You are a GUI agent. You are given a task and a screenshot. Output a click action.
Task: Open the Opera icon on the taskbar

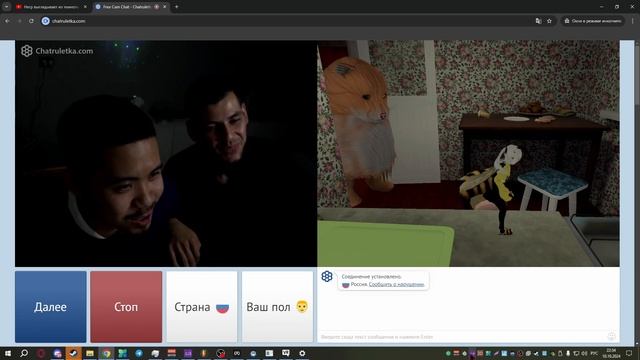[x=41, y=353]
